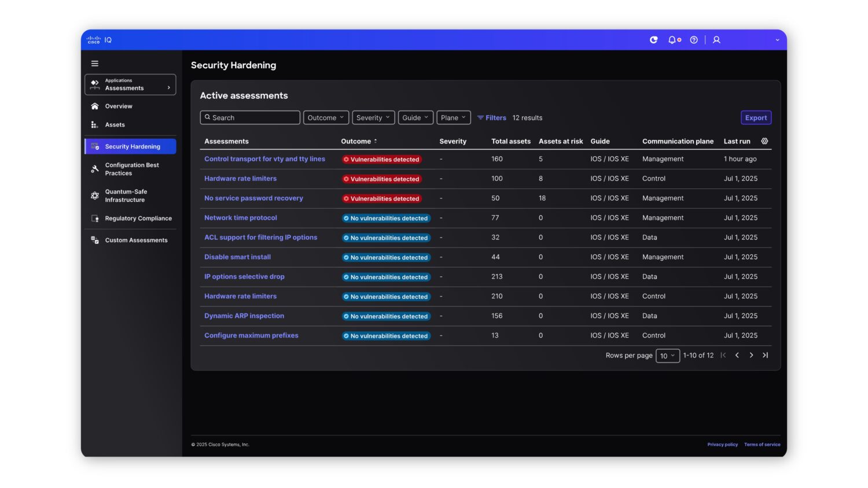
Task: Open Regulatory Compliance from the sidebar
Action: tap(138, 219)
